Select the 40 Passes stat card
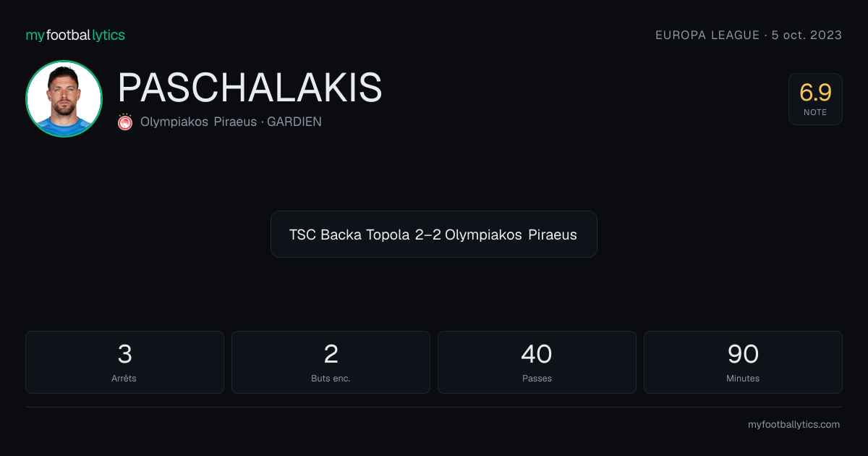Image resolution: width=868 pixels, height=456 pixels. (x=537, y=362)
